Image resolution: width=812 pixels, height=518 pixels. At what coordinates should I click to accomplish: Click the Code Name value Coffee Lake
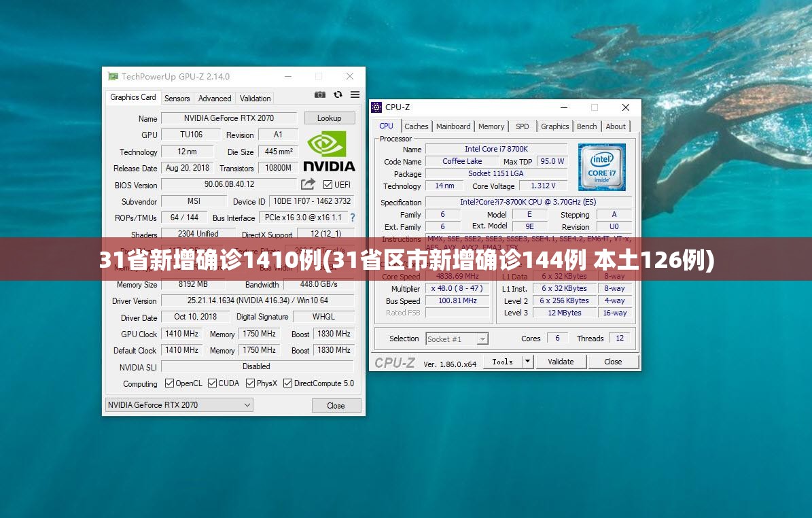pyautogui.click(x=462, y=161)
